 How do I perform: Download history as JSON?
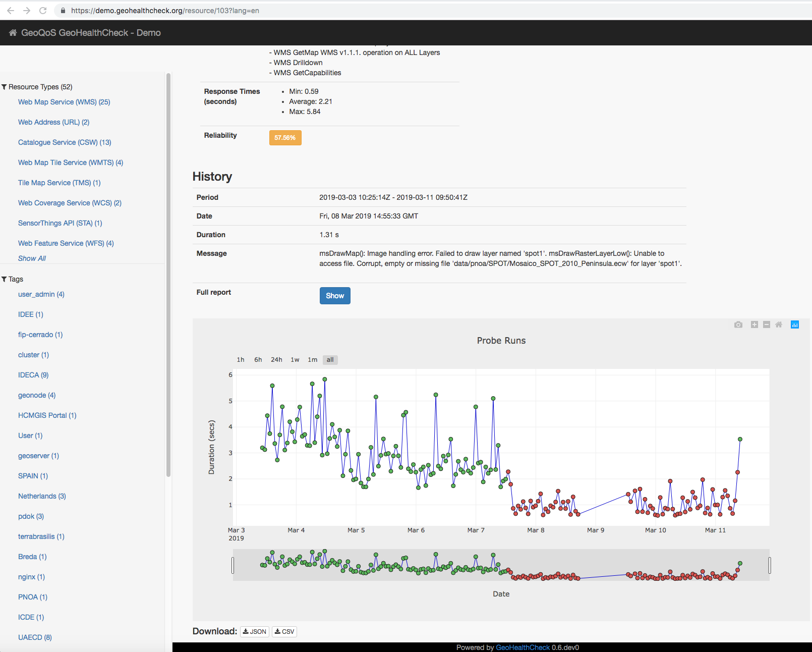(255, 632)
